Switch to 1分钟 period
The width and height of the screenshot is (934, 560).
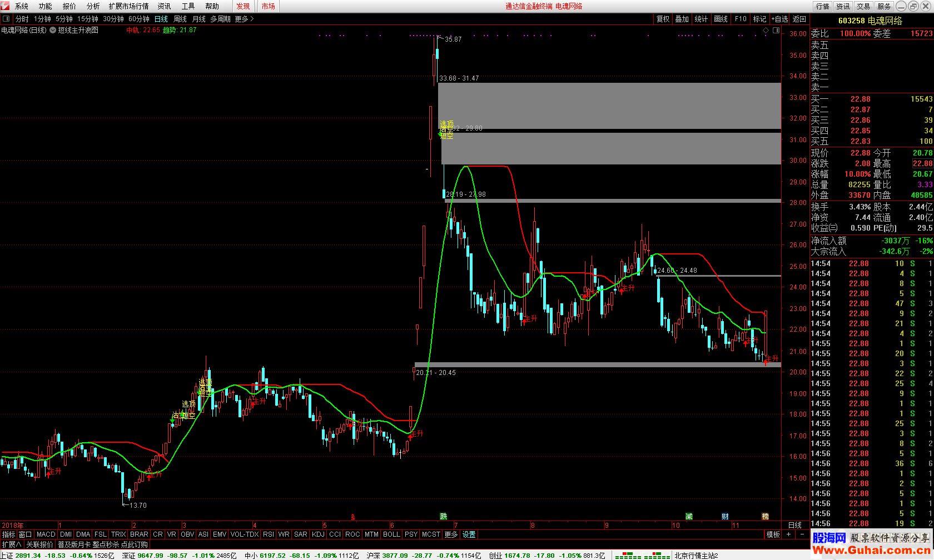pyautogui.click(x=42, y=19)
